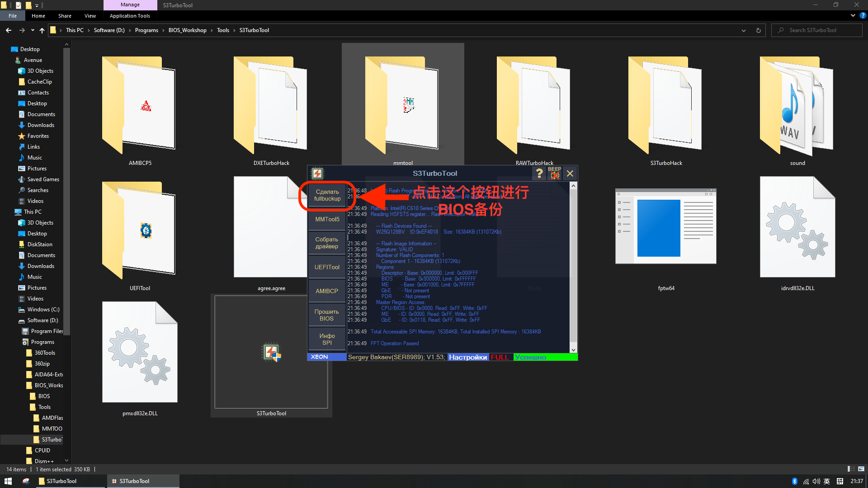Screen dimensions: 868x488
Task: Select the pmxdll32e.DLL file
Action: pos(140,352)
